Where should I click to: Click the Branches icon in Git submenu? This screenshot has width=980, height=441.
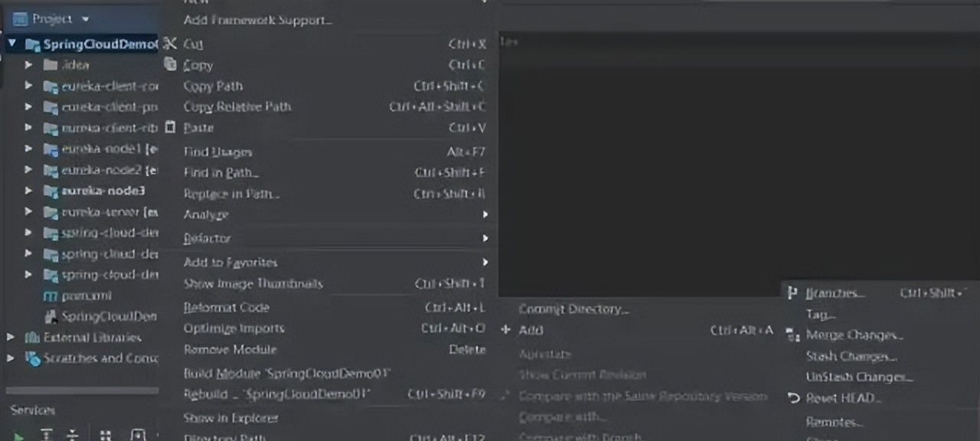click(x=792, y=293)
